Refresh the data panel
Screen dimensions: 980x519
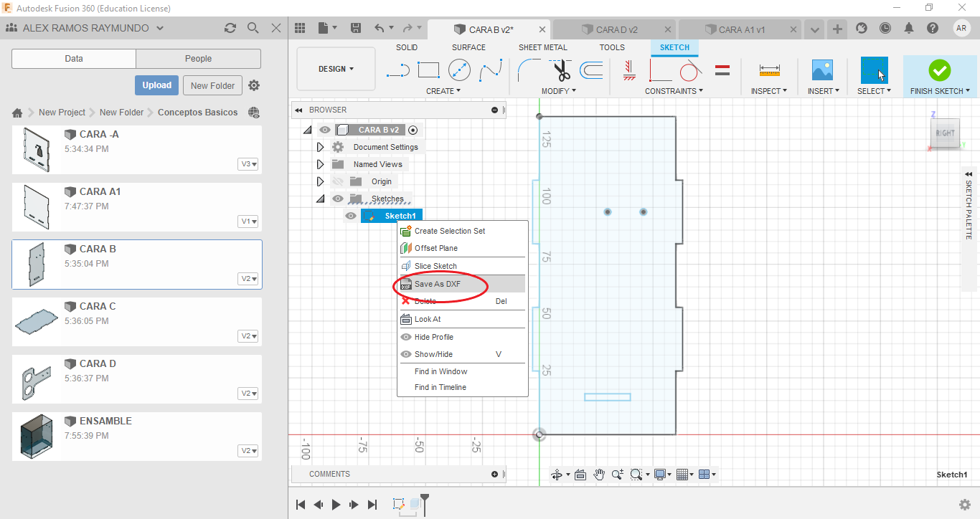point(230,28)
